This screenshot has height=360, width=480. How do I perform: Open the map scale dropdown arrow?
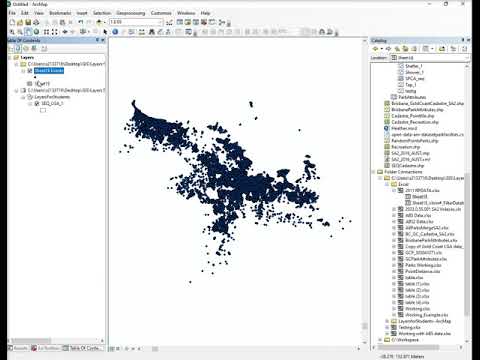pyautogui.click(x=160, y=22)
